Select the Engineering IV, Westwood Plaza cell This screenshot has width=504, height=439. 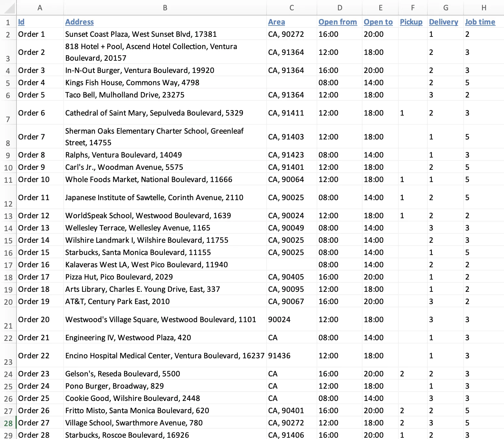click(165, 338)
